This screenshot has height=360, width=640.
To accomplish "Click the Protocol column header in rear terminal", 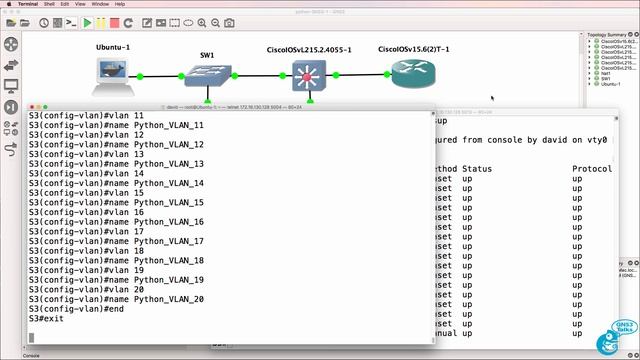I will tap(592, 169).
